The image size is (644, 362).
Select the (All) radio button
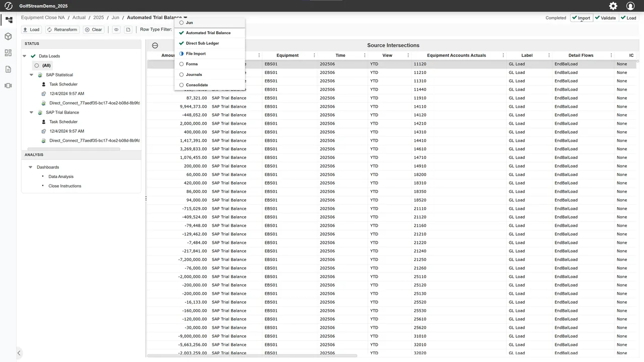tap(37, 66)
